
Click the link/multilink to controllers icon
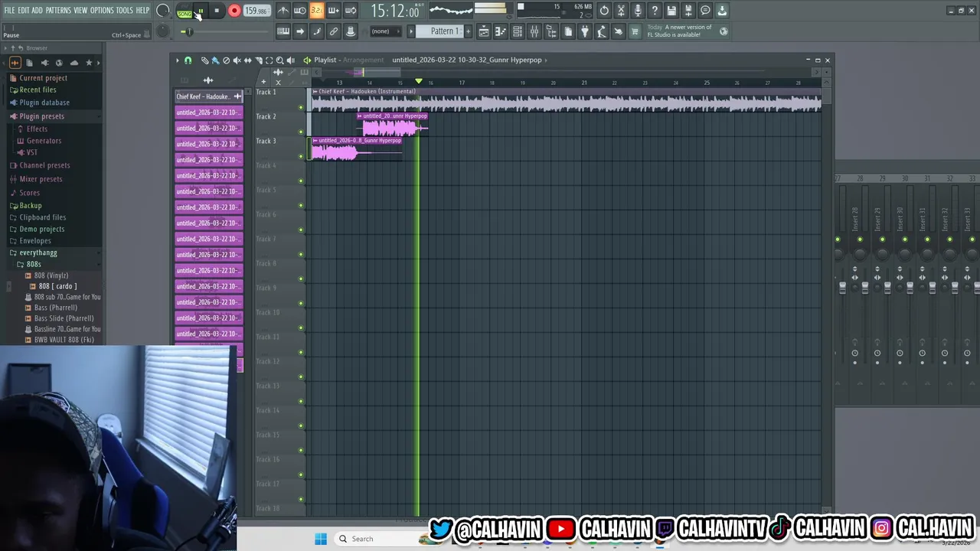tap(334, 31)
